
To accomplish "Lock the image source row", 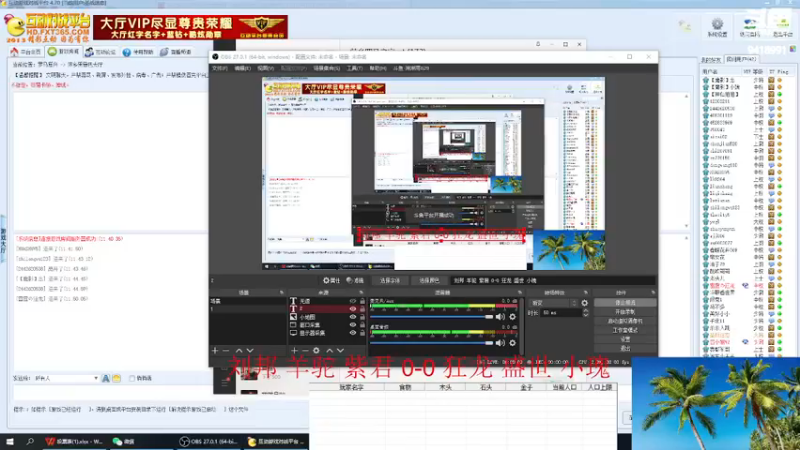I will coord(362,317).
